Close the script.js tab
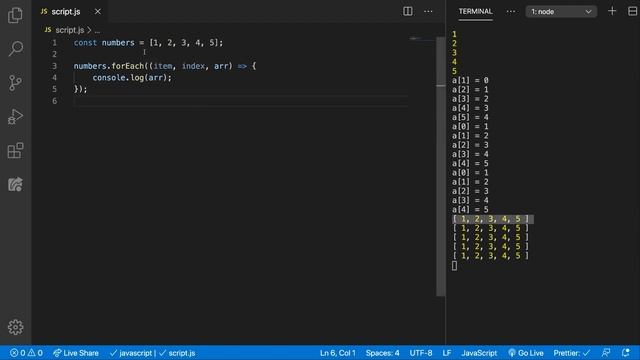Screen dimensions: 640x360 pos(98,11)
